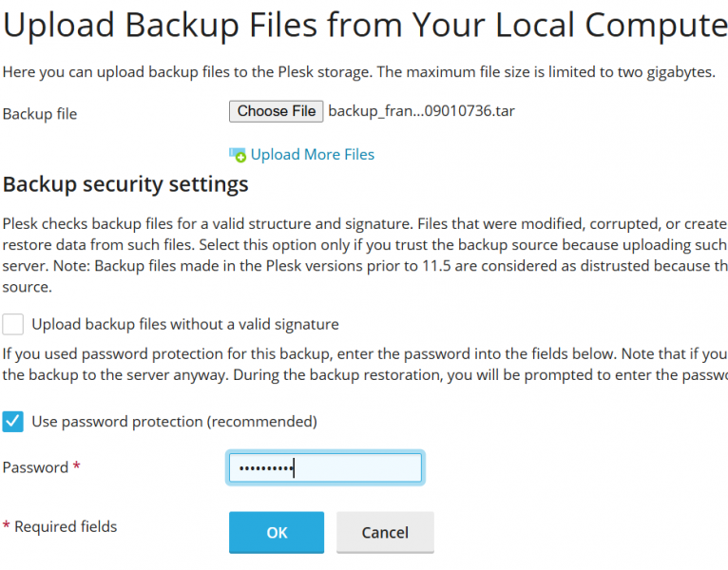The image size is (728, 570).
Task: Confirm the upload with the OK button
Action: 277,532
